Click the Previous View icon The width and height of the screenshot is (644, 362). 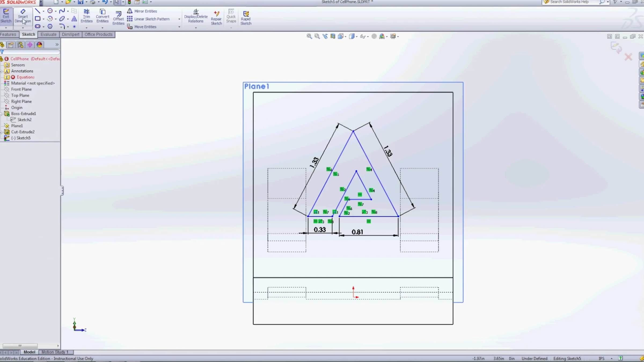pos(325,36)
